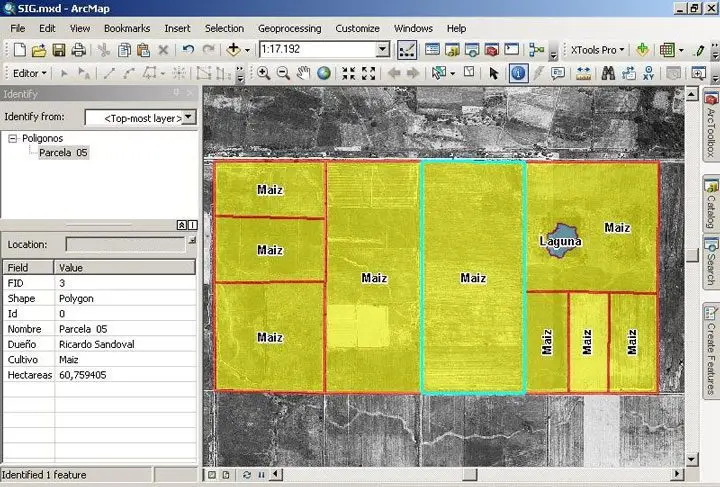
Task: Collapse the Poligonos tree node
Action: (13, 139)
